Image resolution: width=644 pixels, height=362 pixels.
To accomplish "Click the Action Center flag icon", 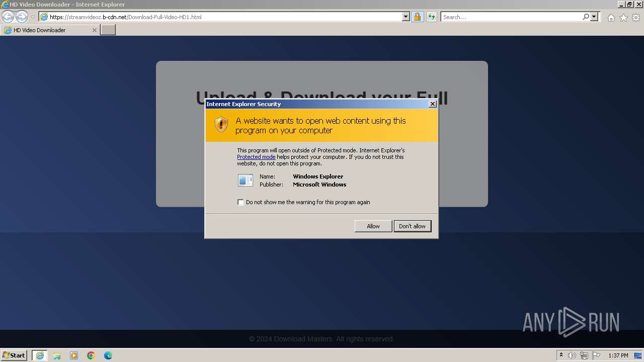I will point(596,355).
